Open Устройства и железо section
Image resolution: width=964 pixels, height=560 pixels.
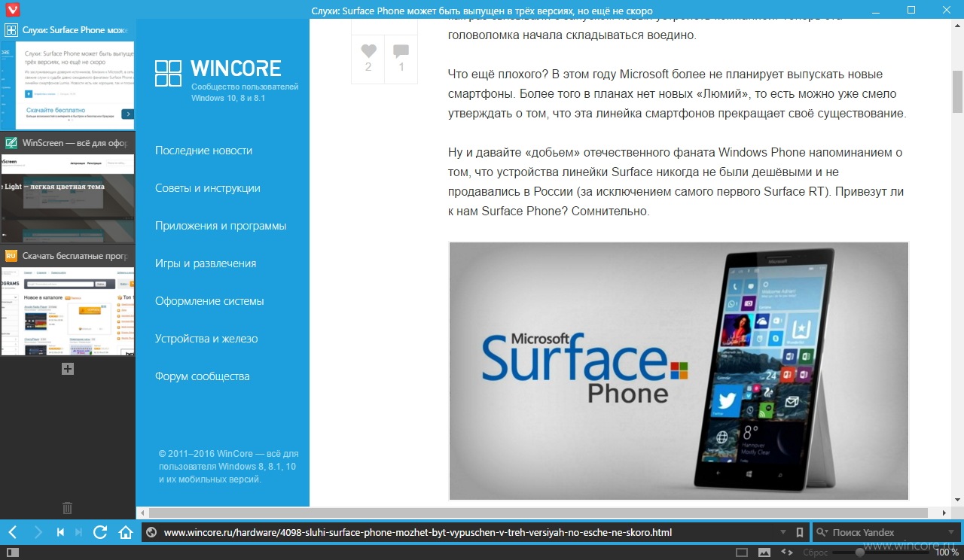(206, 339)
